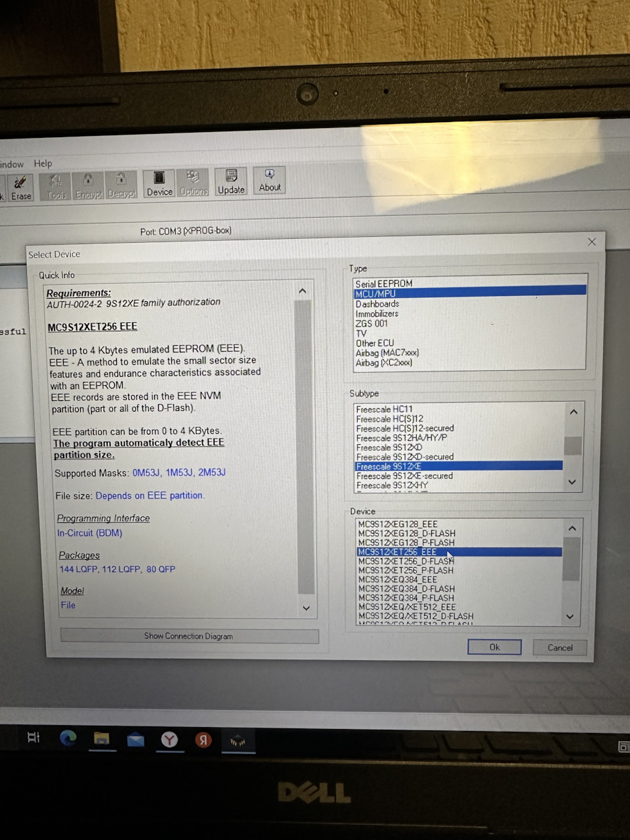Select Freescale HC11 subtype

[x=459, y=409]
